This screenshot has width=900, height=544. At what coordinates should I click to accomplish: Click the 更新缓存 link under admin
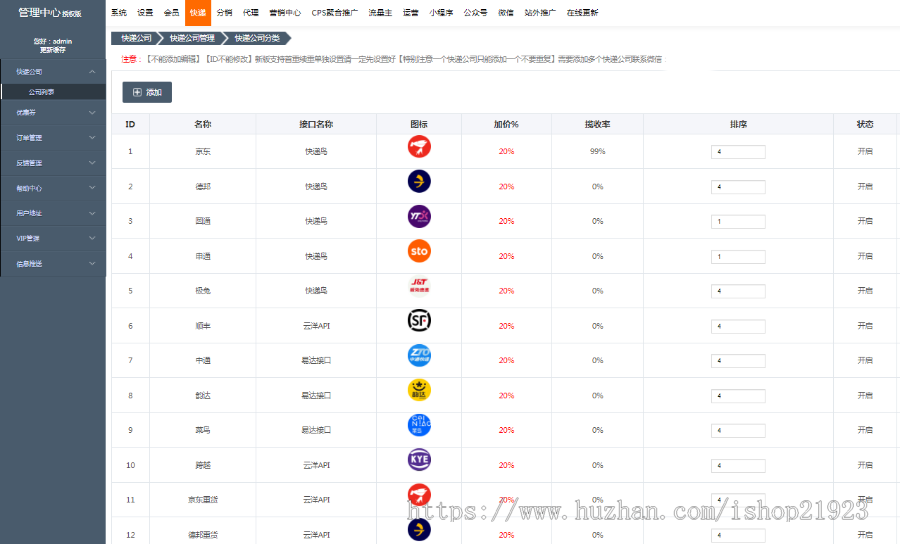53,49
